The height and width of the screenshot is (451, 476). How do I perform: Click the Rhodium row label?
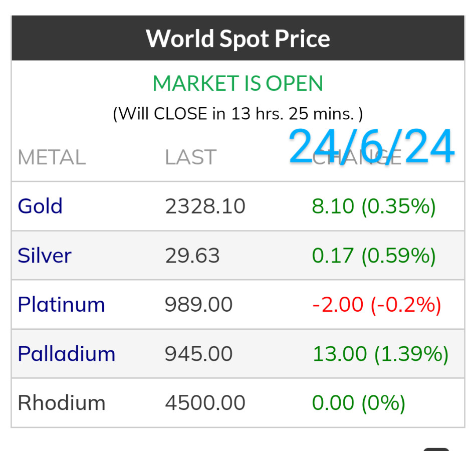click(x=61, y=403)
